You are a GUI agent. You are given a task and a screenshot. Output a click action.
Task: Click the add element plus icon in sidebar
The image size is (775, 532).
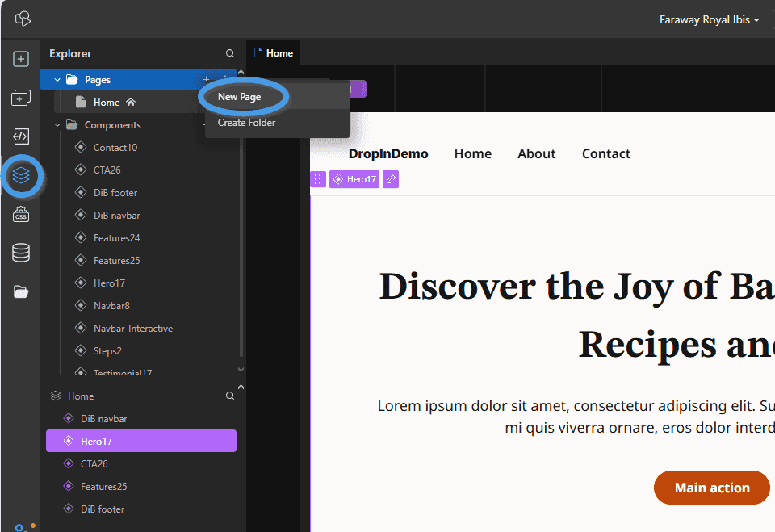click(x=21, y=59)
